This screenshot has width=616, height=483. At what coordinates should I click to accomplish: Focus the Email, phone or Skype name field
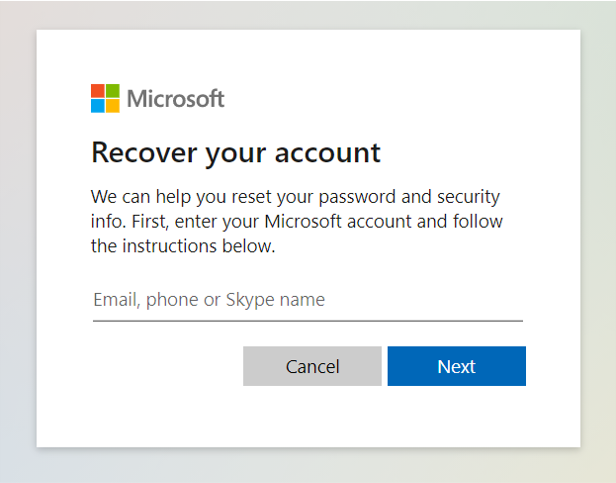click(308, 301)
